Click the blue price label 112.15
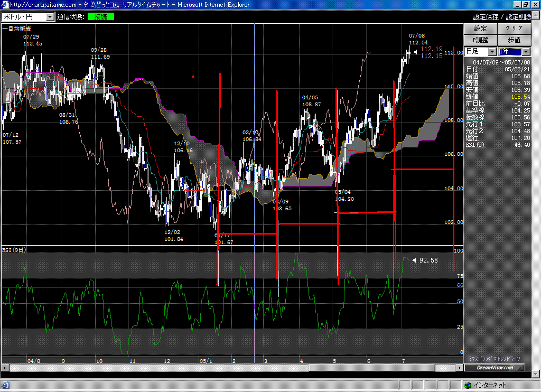This screenshot has height=392, width=541. point(432,56)
